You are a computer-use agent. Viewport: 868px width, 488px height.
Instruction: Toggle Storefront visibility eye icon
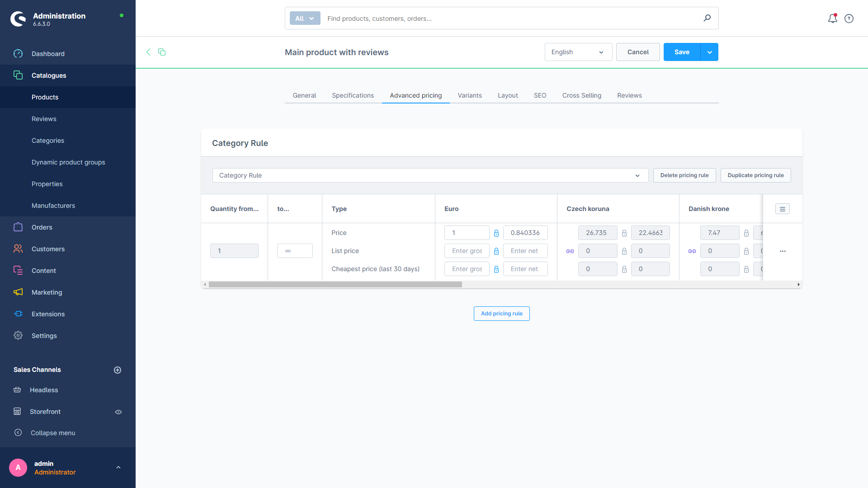coord(118,412)
